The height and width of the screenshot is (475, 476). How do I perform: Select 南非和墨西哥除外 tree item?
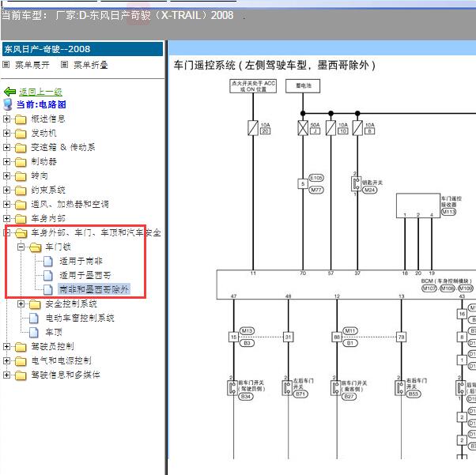(94, 290)
